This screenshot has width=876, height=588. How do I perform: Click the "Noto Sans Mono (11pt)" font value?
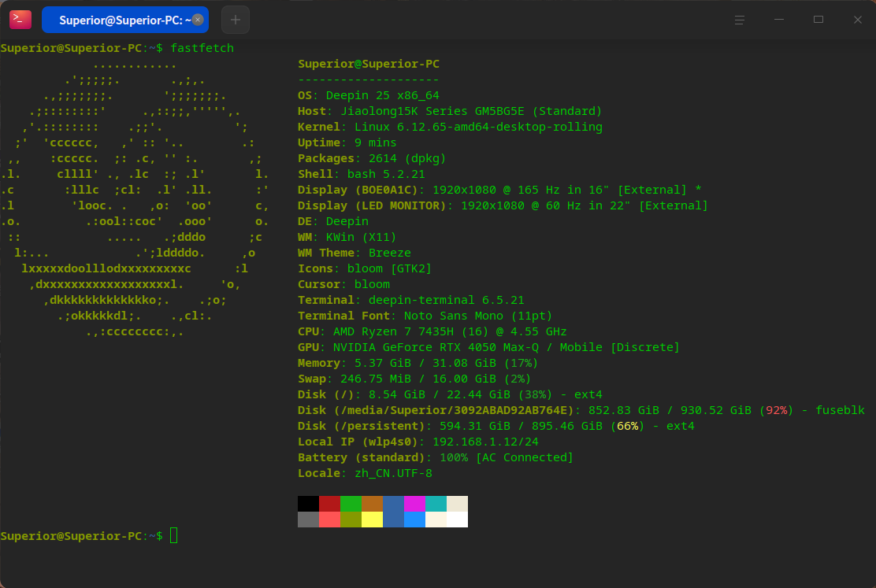point(478,316)
